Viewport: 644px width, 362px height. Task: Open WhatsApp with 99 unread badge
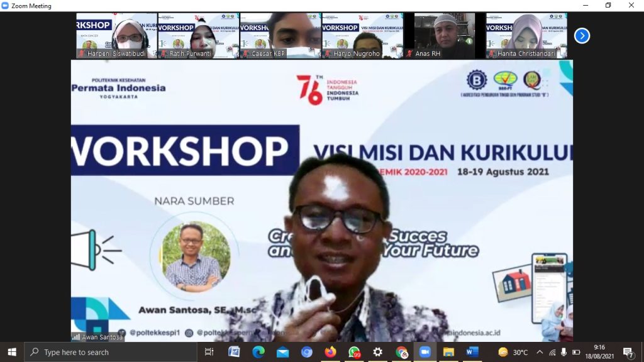click(354, 352)
